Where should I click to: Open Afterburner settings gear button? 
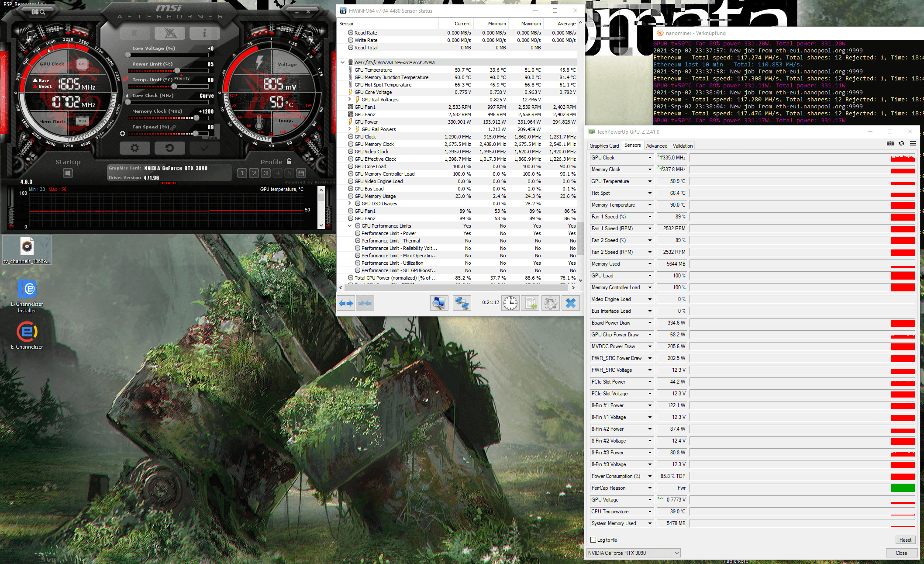pyautogui.click(x=135, y=148)
